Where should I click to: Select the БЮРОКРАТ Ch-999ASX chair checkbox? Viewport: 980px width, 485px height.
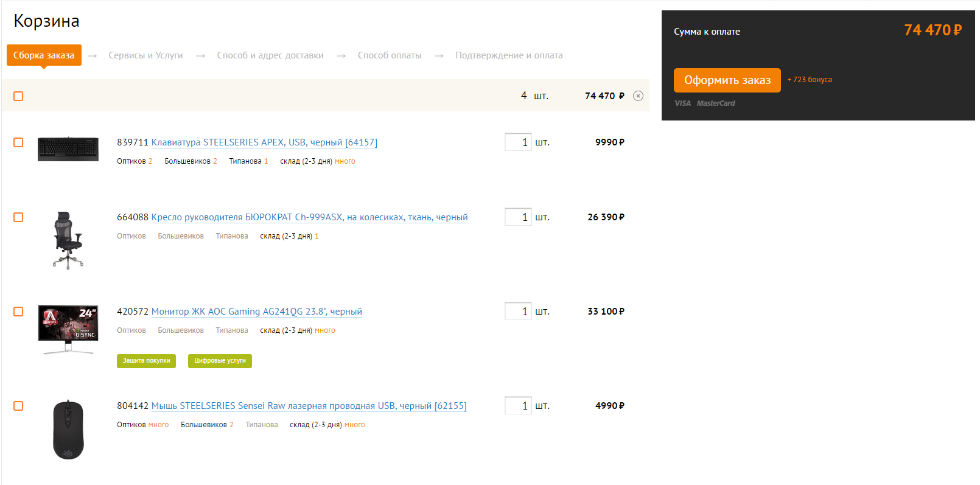click(x=18, y=217)
